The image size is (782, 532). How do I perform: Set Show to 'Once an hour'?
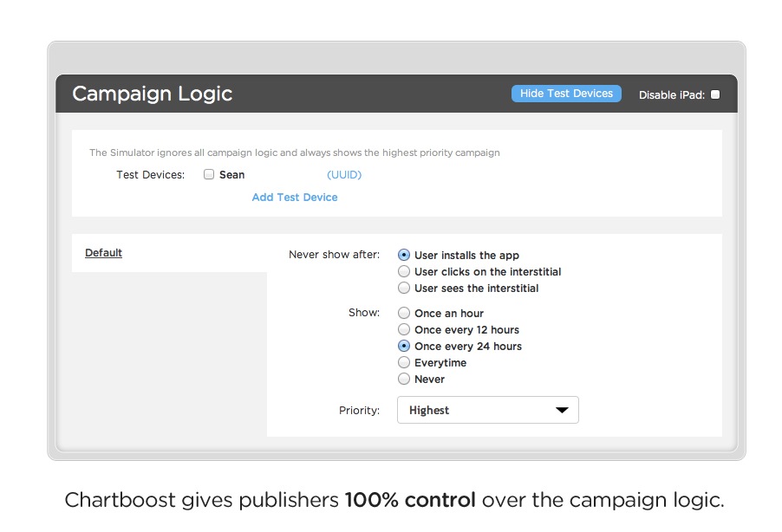tap(404, 314)
